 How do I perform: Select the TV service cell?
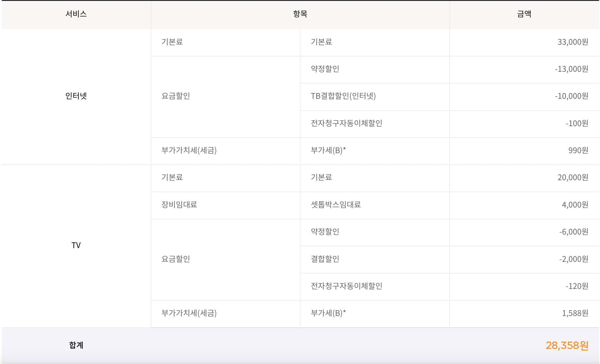(x=76, y=245)
